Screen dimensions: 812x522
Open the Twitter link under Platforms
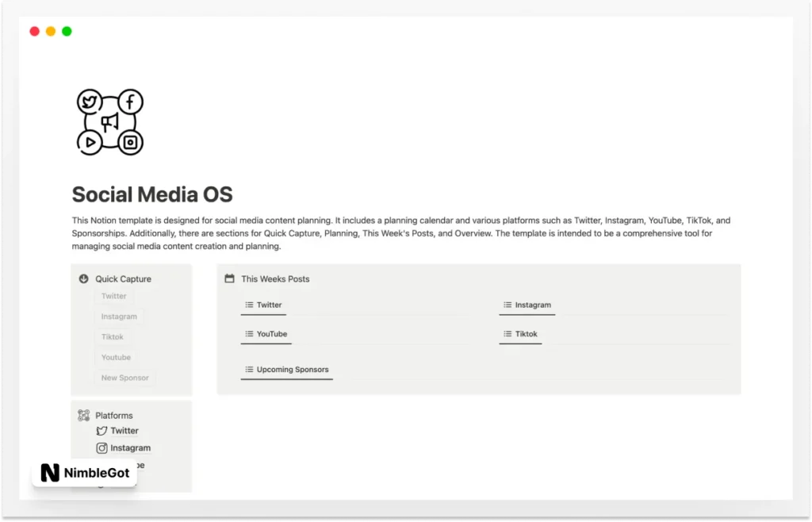click(124, 431)
